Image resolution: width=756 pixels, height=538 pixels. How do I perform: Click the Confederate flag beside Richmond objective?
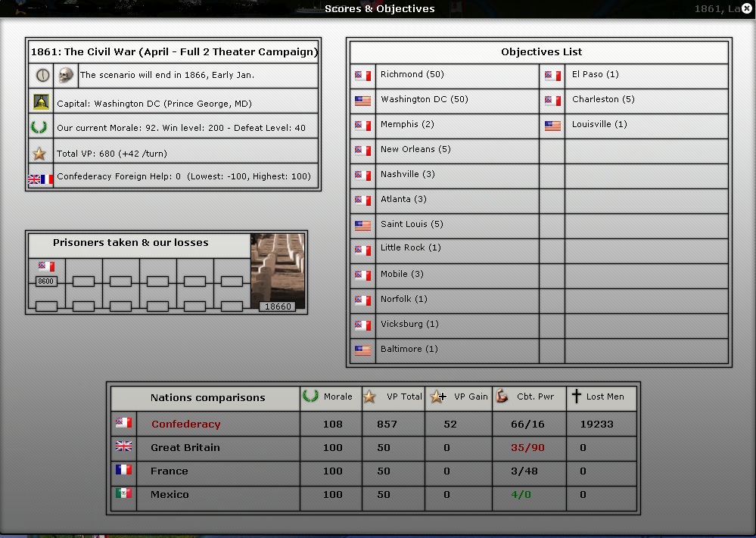point(362,76)
